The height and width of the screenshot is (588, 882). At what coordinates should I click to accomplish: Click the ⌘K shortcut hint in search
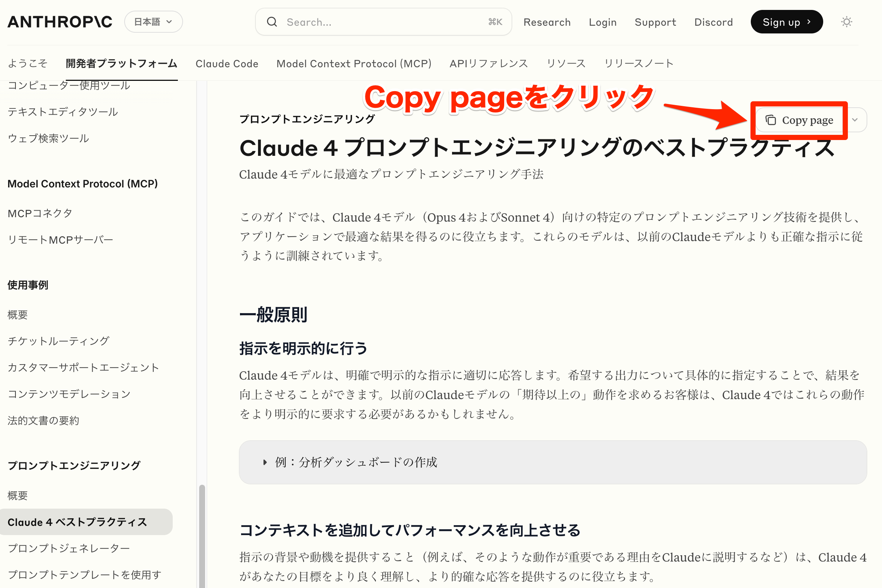[x=495, y=22]
